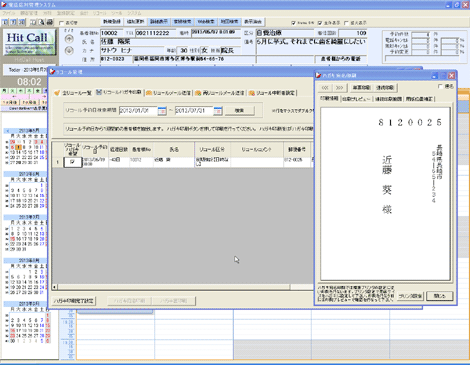The width and height of the screenshot is (470, 365).
Task: Open the リコール menu
Action: [100, 13]
